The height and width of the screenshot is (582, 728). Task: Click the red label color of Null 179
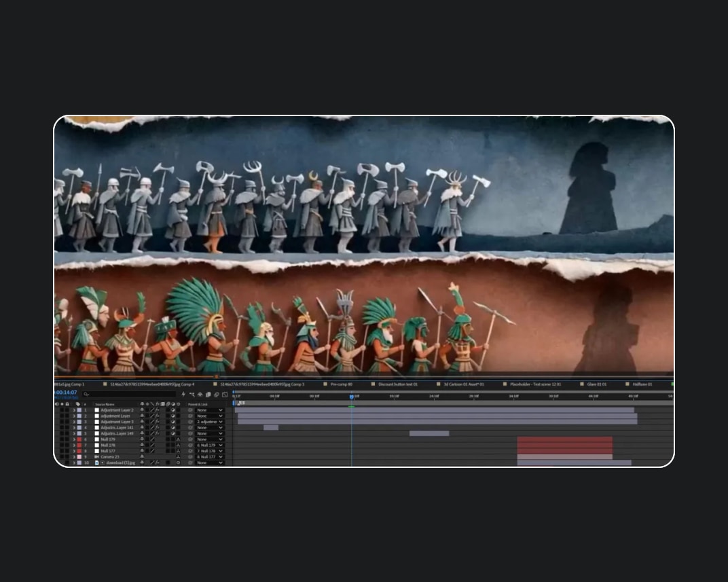click(x=79, y=439)
